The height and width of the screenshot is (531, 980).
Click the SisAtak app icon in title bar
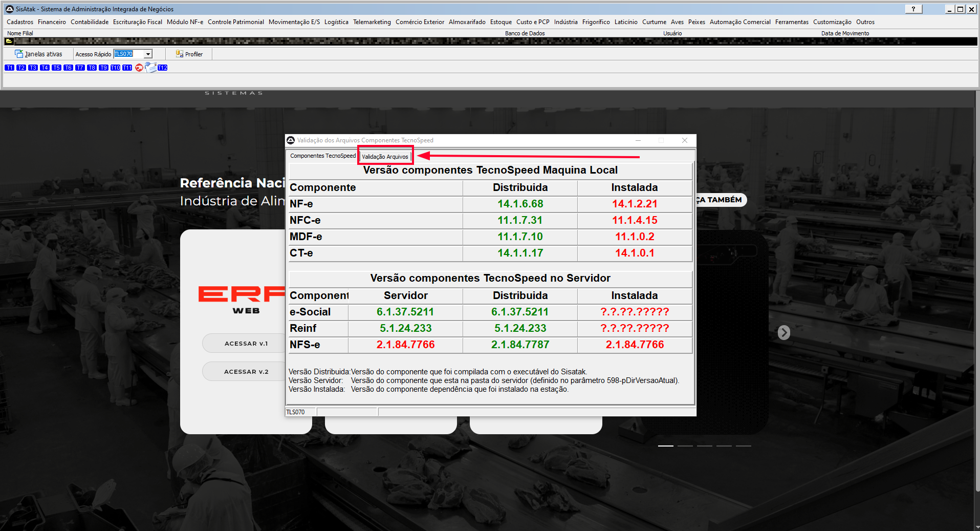coord(9,9)
